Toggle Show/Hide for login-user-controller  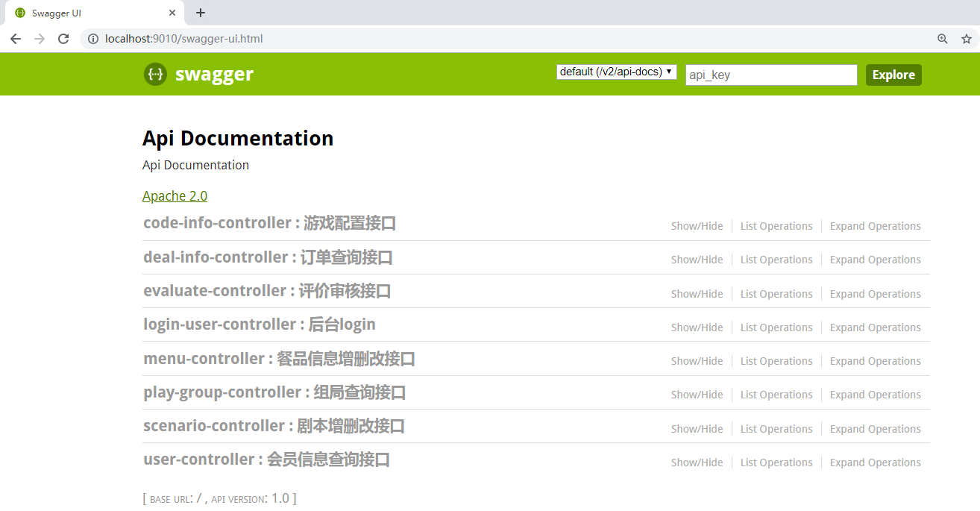pos(697,327)
